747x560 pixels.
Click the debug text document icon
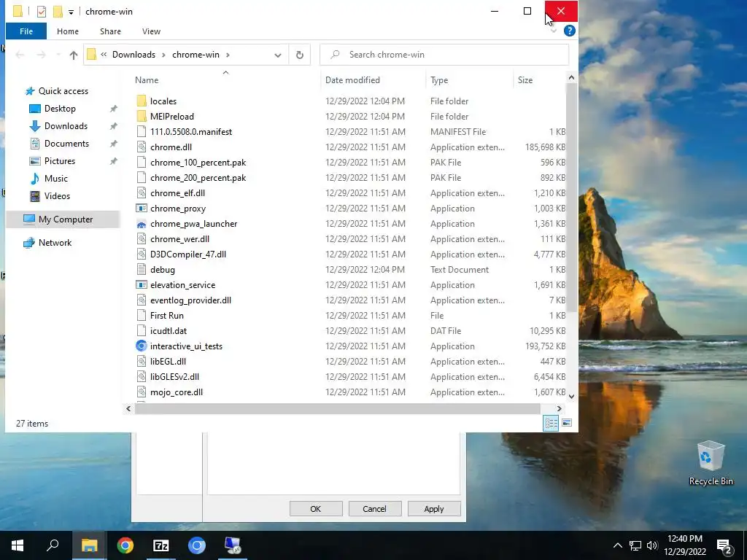point(141,270)
